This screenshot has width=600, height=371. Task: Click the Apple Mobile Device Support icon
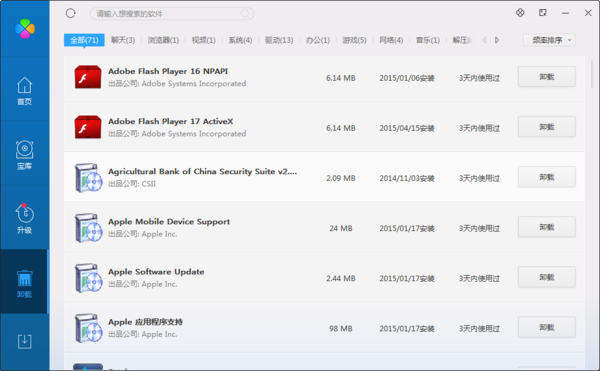(88, 228)
